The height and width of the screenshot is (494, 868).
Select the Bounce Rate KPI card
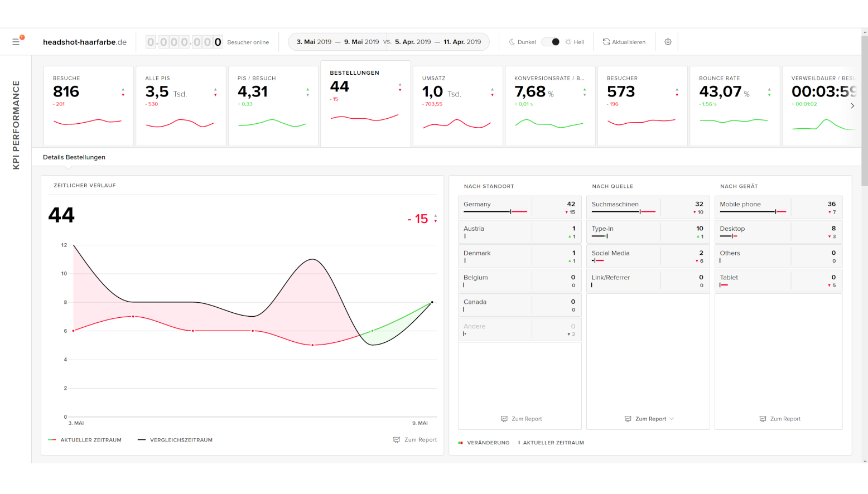pyautogui.click(x=735, y=106)
